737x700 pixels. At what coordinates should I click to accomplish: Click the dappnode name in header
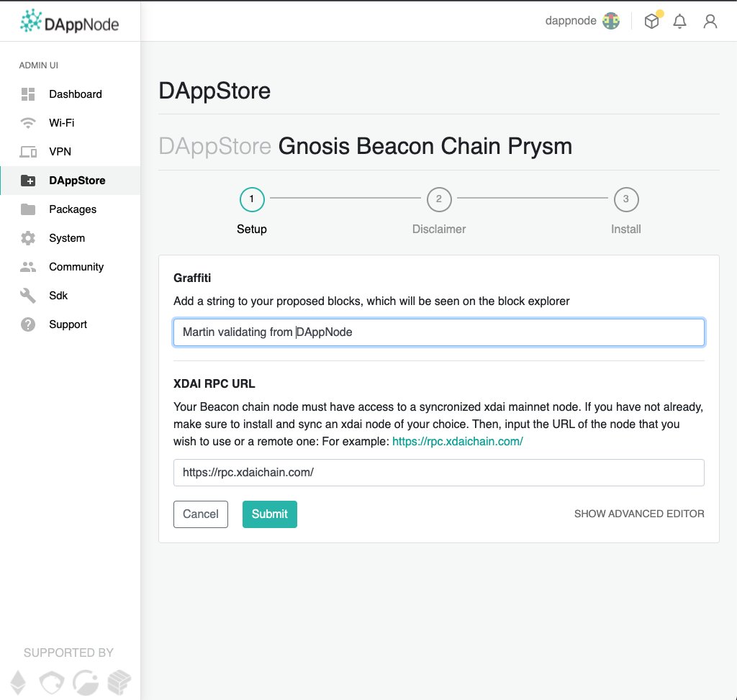(571, 21)
